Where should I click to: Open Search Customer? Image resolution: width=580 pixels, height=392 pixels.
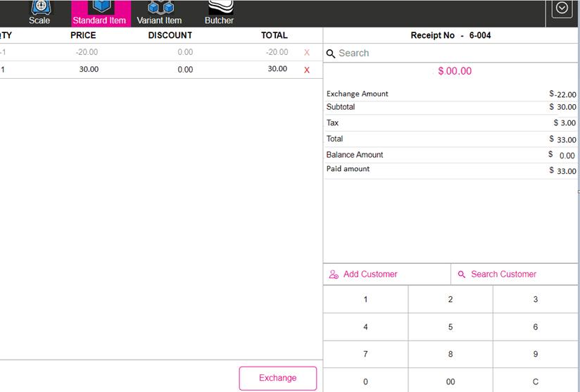[514, 274]
